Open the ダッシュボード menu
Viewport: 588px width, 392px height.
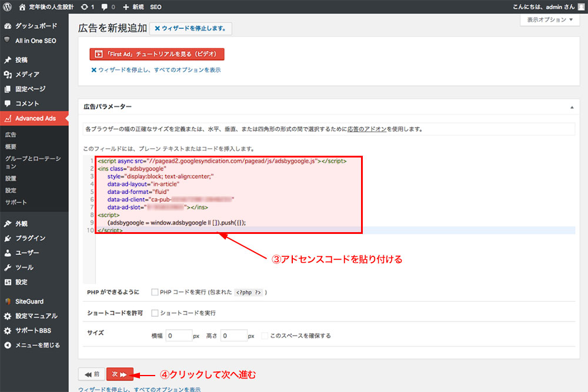point(34,26)
